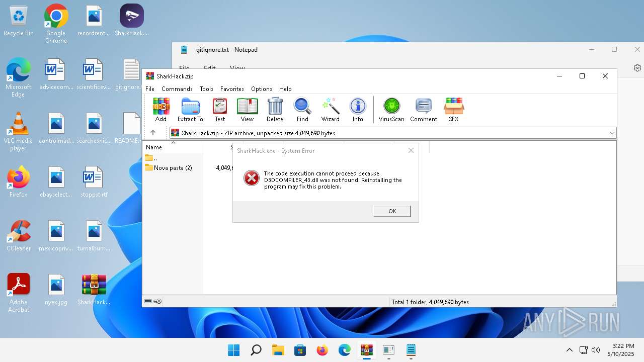
Task: Open the Tools menu
Action: [x=206, y=88]
